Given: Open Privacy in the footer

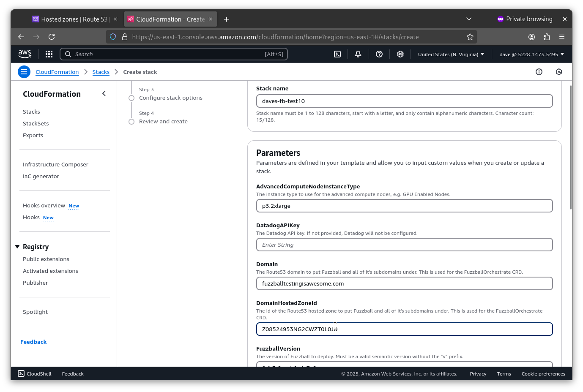Looking at the screenshot, I should (478, 373).
